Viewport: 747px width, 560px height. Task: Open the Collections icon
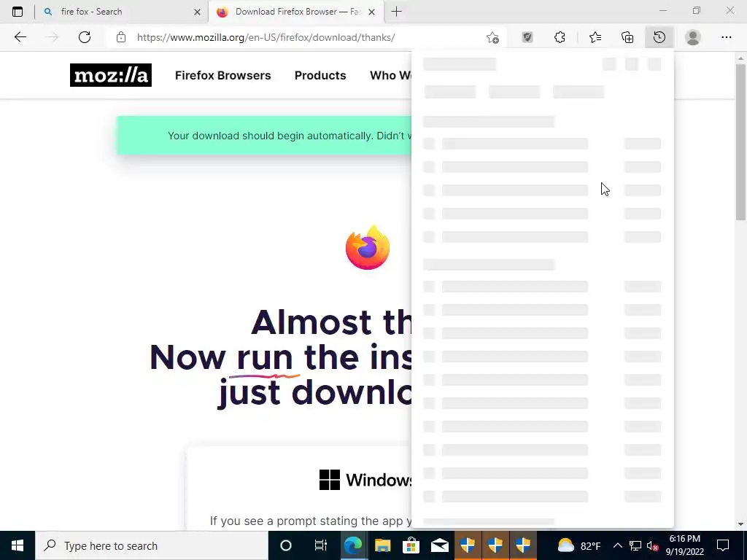click(x=627, y=37)
